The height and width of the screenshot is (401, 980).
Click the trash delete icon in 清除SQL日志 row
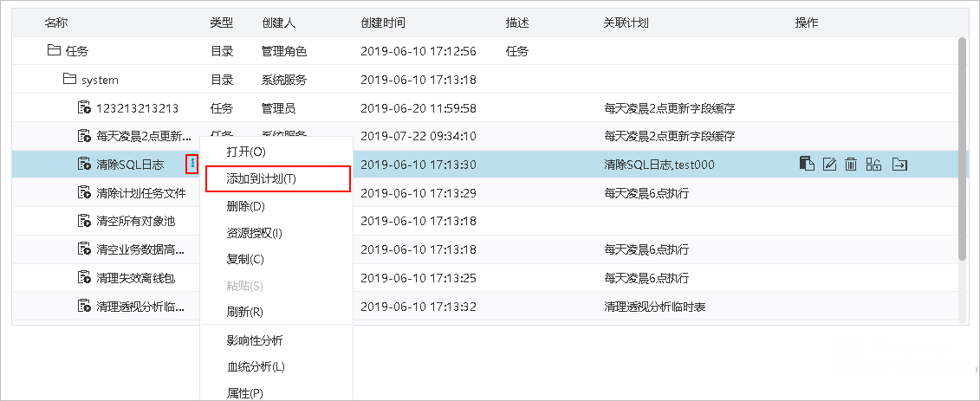click(x=851, y=165)
